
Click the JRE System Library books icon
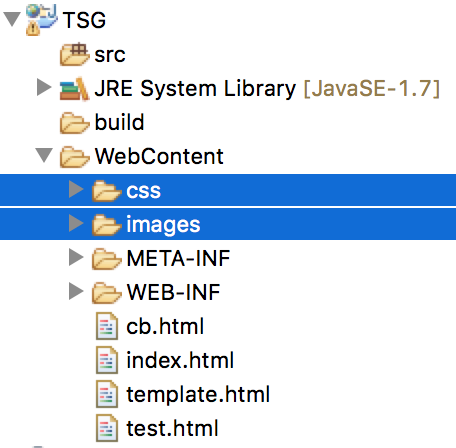tap(74, 89)
